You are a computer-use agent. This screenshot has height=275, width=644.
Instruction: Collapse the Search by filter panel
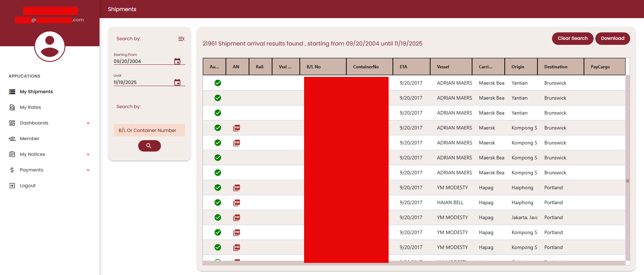coord(181,39)
